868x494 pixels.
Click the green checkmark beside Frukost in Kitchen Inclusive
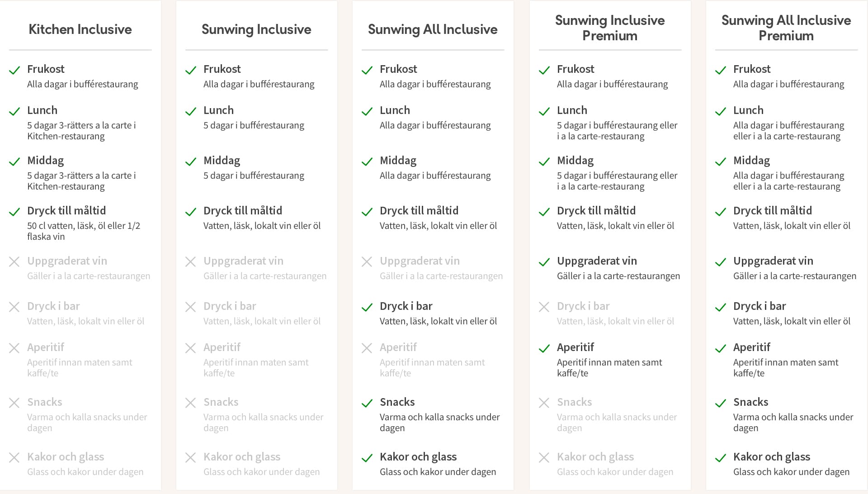[x=14, y=70]
